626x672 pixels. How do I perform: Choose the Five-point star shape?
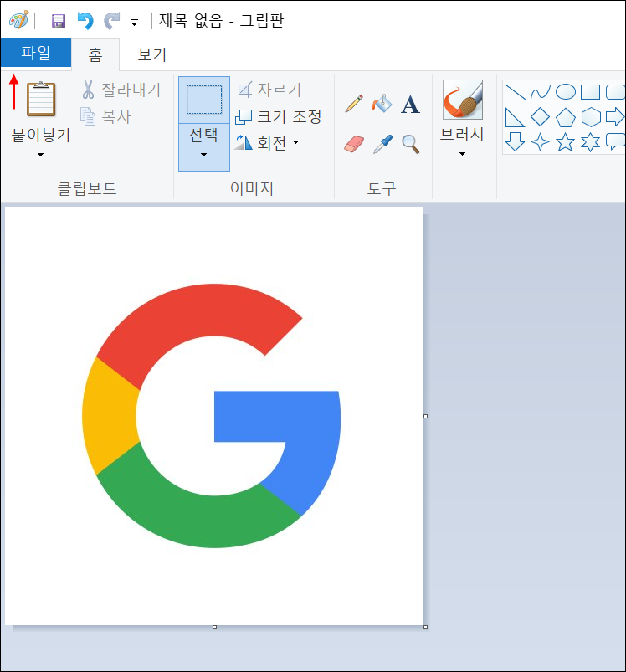565,142
